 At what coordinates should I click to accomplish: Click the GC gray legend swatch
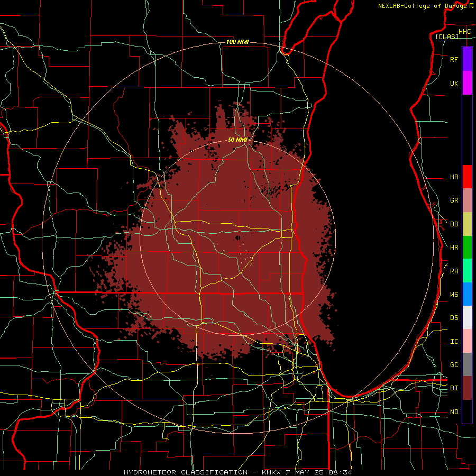point(467,364)
